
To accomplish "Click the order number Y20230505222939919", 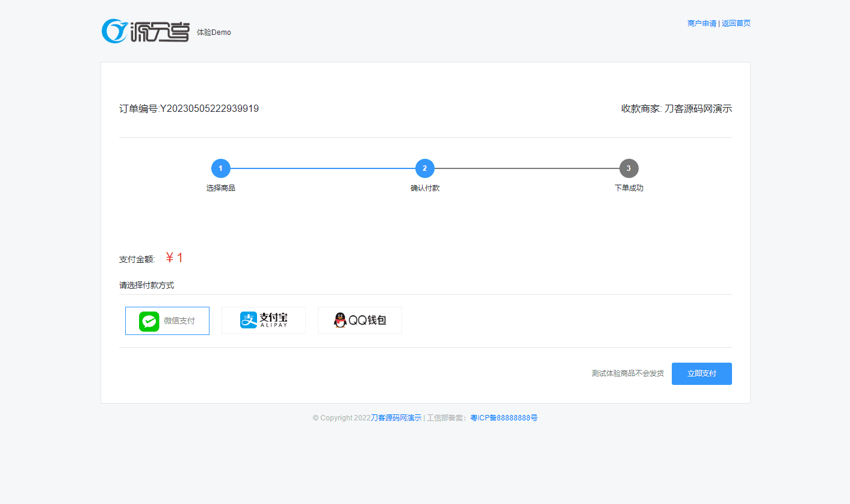I will (209, 109).
